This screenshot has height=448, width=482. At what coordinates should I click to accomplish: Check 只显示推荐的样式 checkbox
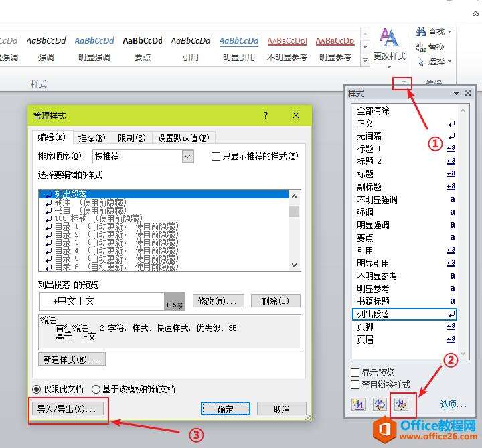coord(216,156)
